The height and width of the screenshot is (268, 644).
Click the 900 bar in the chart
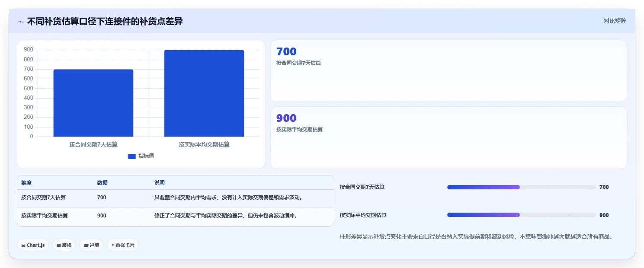[x=204, y=93]
